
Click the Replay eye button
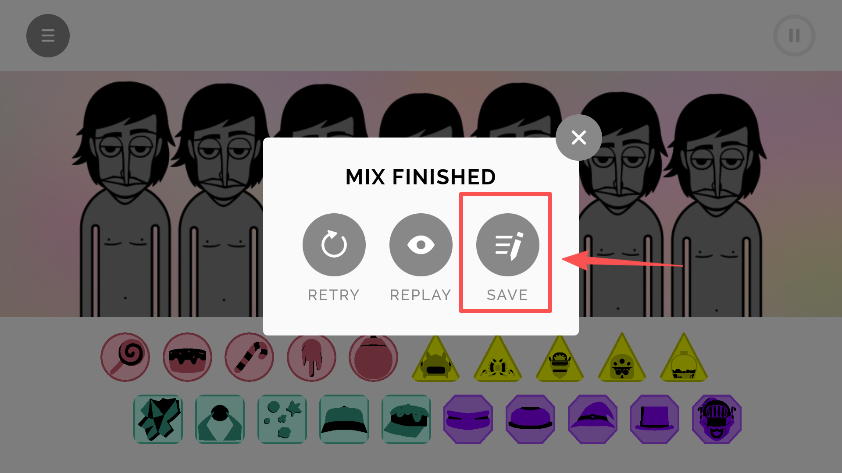[x=420, y=245]
